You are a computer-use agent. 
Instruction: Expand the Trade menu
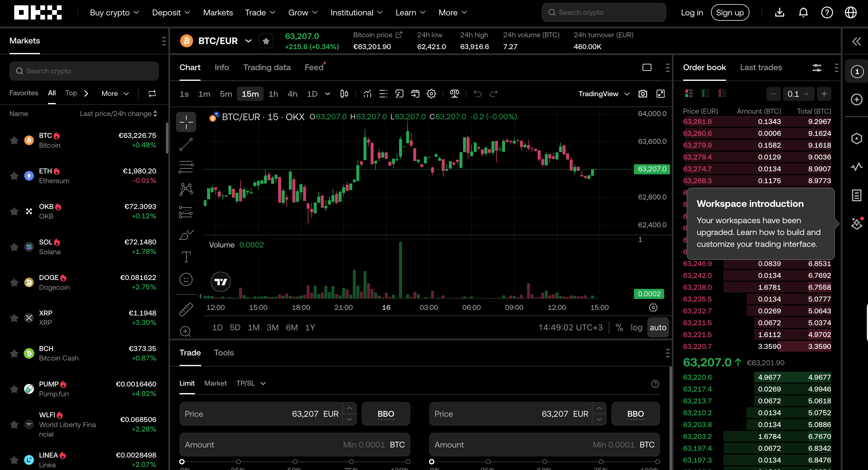(x=260, y=12)
